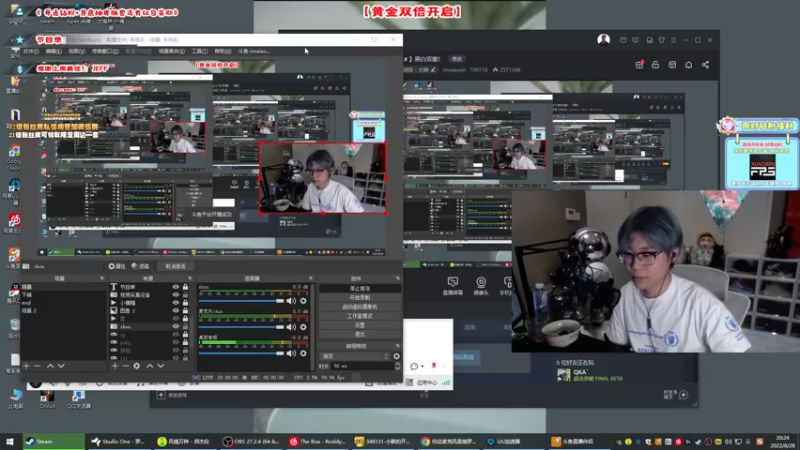This screenshot has width=800, height=450.
Task: Open transition properties gear beside 渐变
Action: [396, 356]
